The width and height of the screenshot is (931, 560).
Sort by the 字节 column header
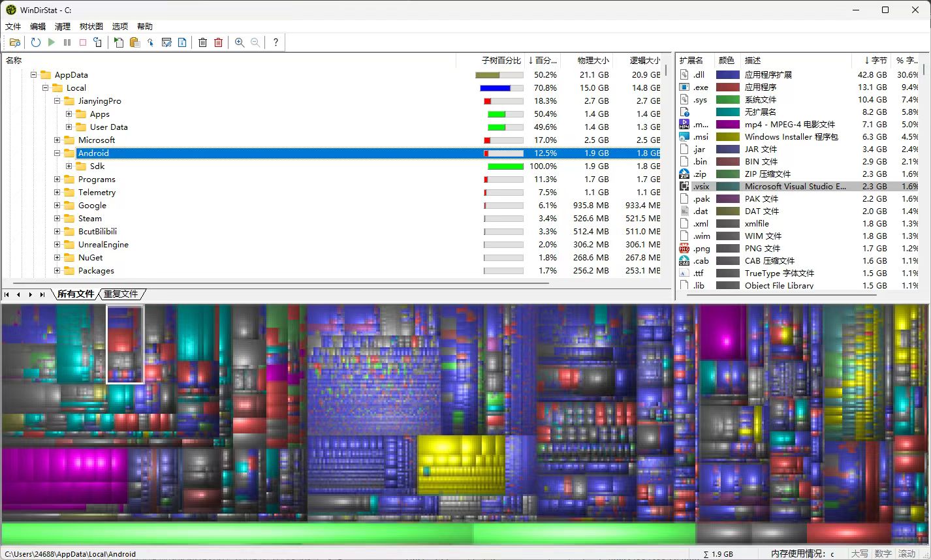coord(871,61)
